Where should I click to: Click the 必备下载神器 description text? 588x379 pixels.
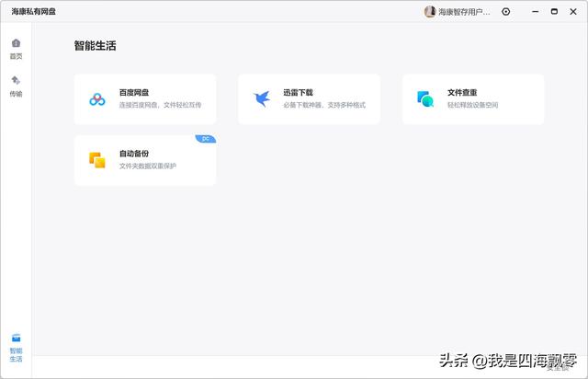coord(324,105)
